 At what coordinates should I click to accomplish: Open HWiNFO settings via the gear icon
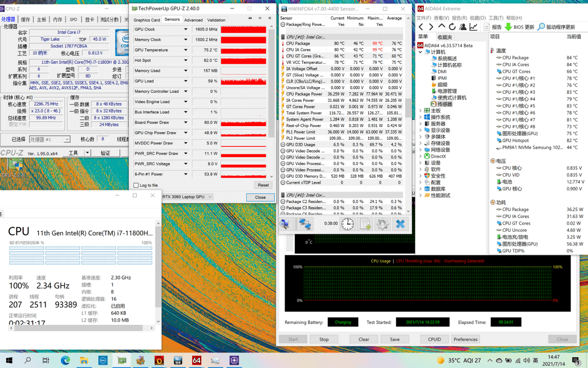point(383,224)
